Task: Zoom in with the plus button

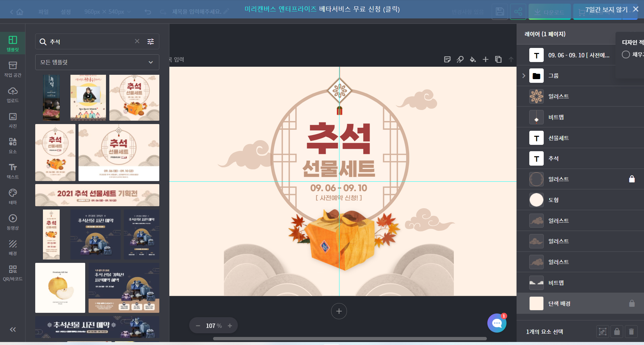Action: coord(230,326)
